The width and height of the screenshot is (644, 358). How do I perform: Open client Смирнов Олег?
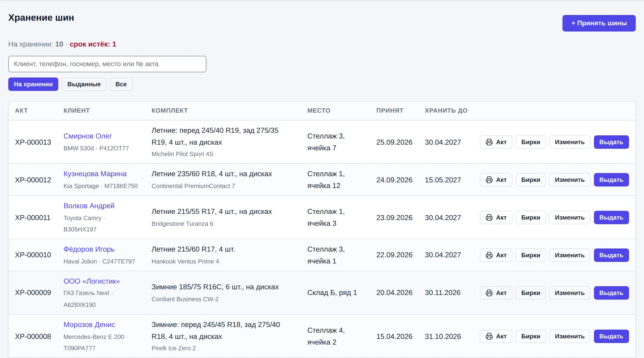88,136
